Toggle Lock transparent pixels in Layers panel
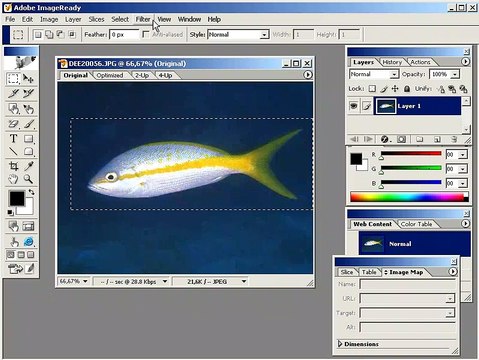This screenshot has height=360, width=479. (x=372, y=89)
